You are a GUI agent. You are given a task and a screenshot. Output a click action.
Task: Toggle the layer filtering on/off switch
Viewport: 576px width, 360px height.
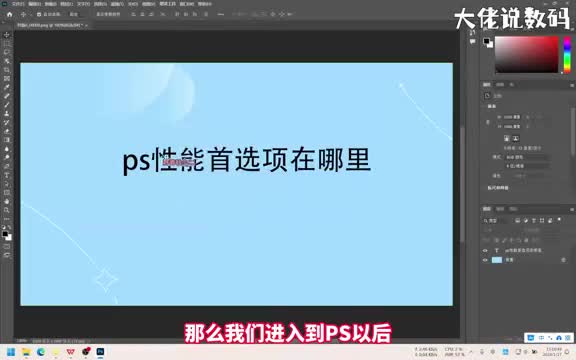click(x=559, y=220)
